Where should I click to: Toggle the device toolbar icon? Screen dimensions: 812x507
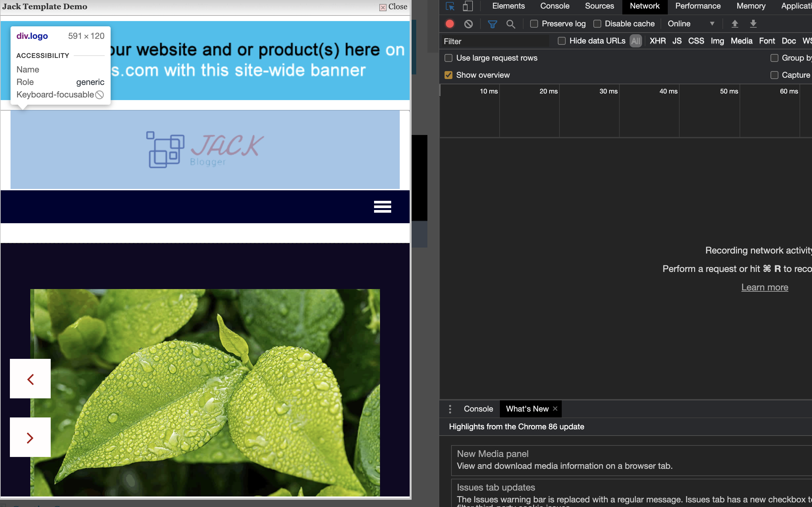[x=468, y=6]
